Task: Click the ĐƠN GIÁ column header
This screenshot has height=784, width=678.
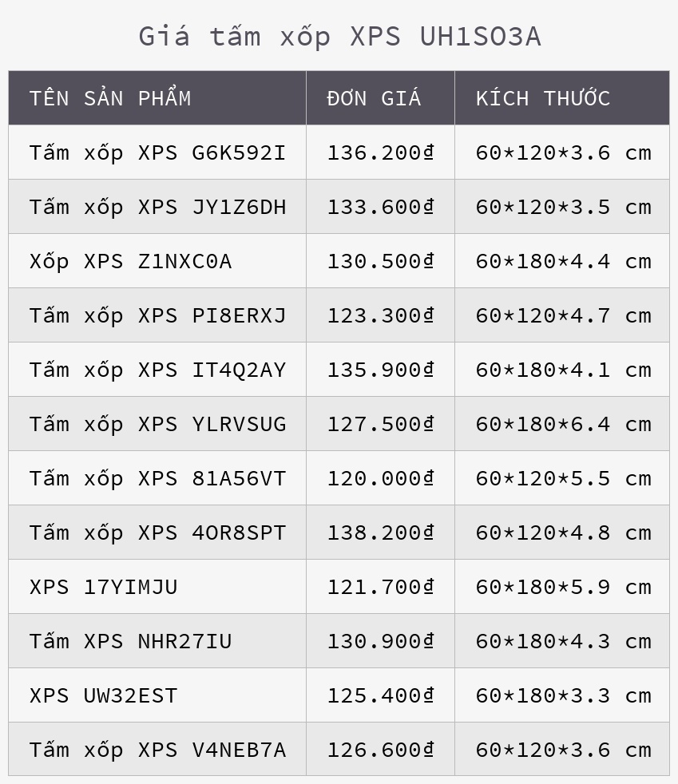Action: click(x=374, y=98)
